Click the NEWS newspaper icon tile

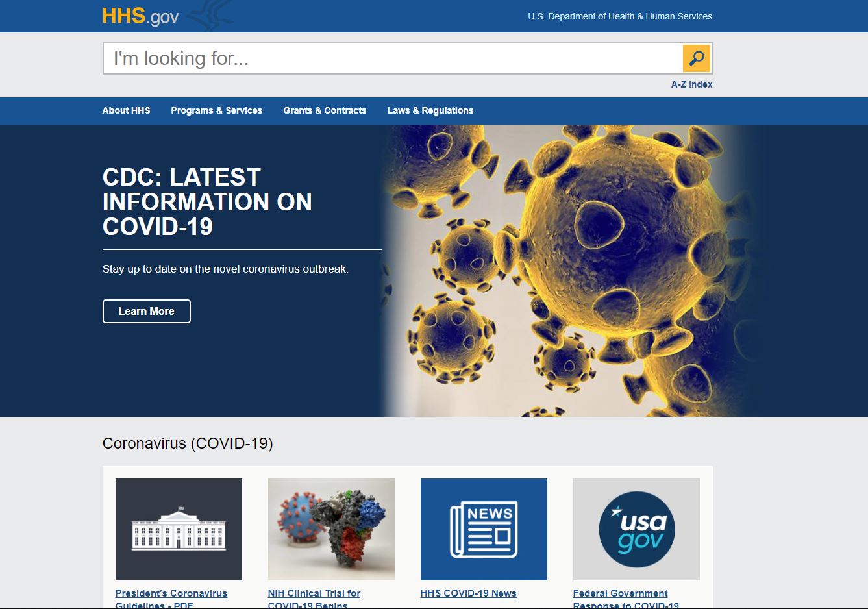coord(484,529)
